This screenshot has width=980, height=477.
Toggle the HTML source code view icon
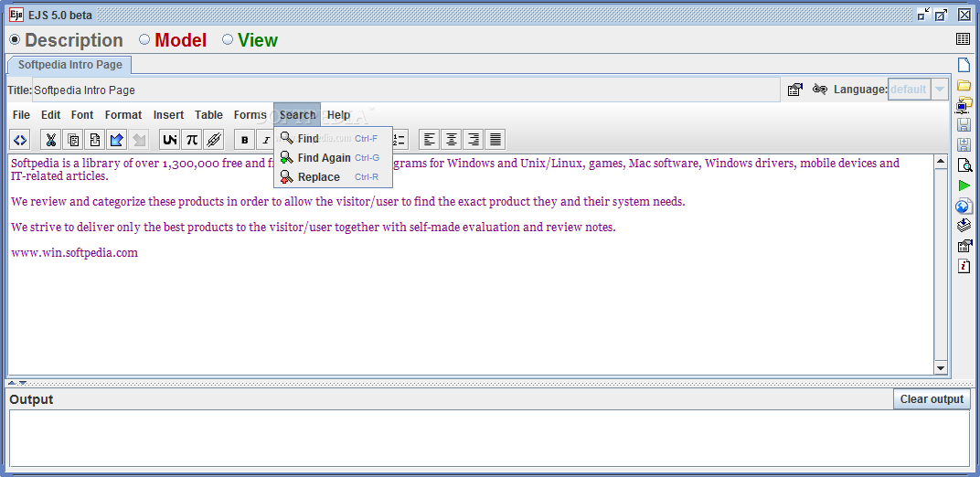click(x=20, y=140)
